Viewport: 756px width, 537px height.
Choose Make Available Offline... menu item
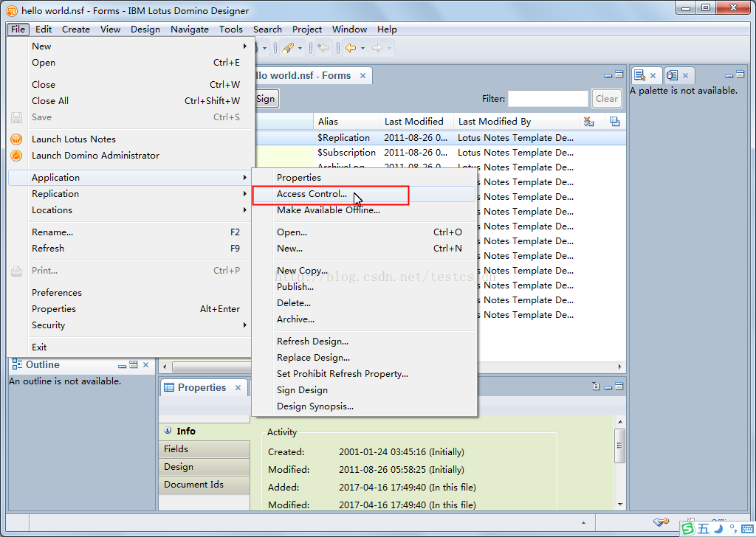pyautogui.click(x=364, y=210)
